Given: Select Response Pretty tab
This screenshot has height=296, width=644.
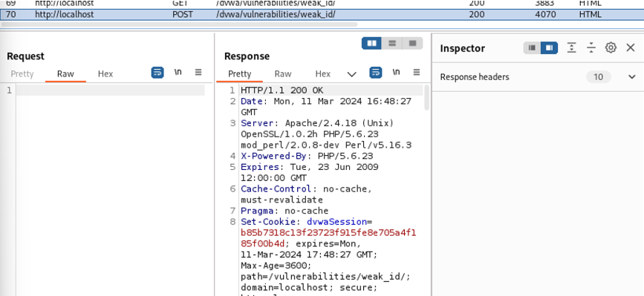Looking at the screenshot, I should (239, 73).
